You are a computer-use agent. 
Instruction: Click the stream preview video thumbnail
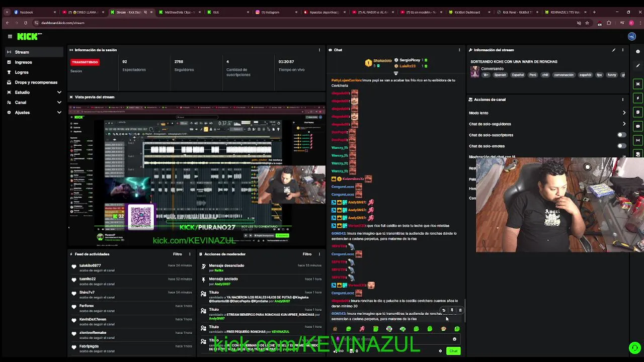pyautogui.click(x=197, y=175)
